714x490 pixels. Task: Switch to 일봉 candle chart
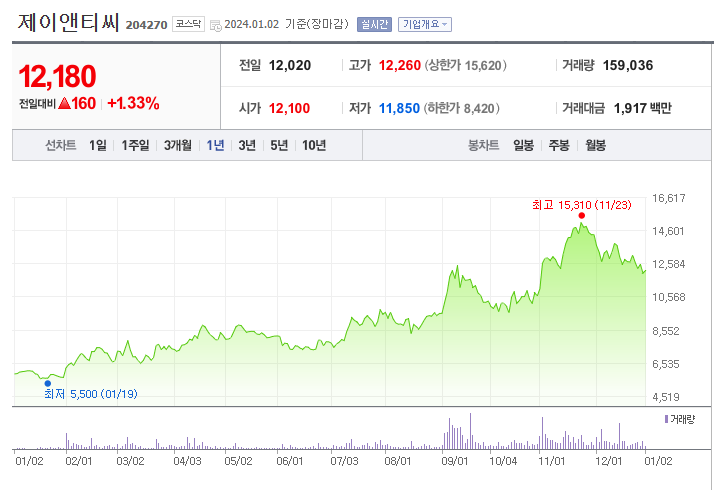(x=523, y=145)
